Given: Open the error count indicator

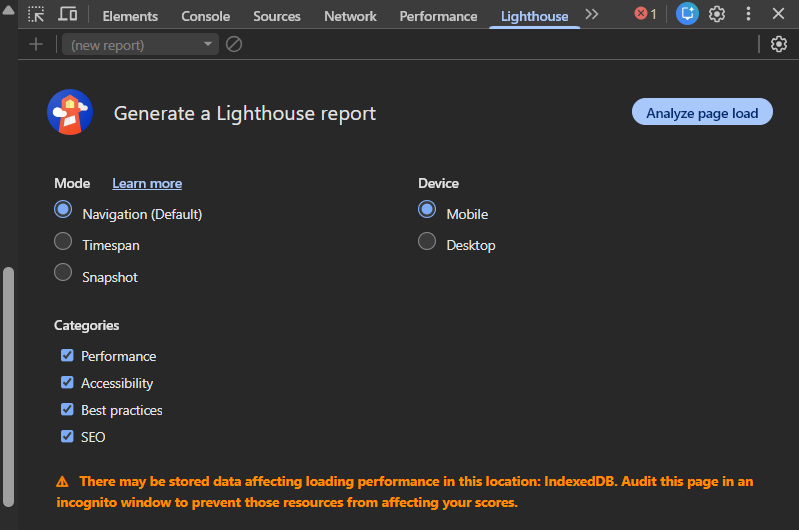Looking at the screenshot, I should (x=645, y=14).
